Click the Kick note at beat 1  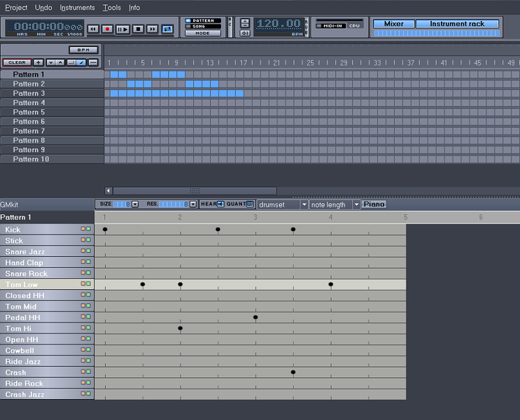coord(105,229)
